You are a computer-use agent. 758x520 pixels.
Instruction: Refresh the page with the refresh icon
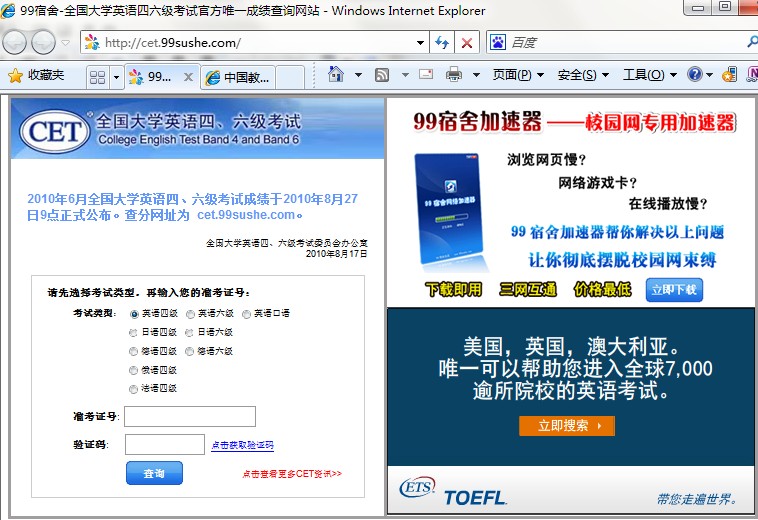(442, 43)
